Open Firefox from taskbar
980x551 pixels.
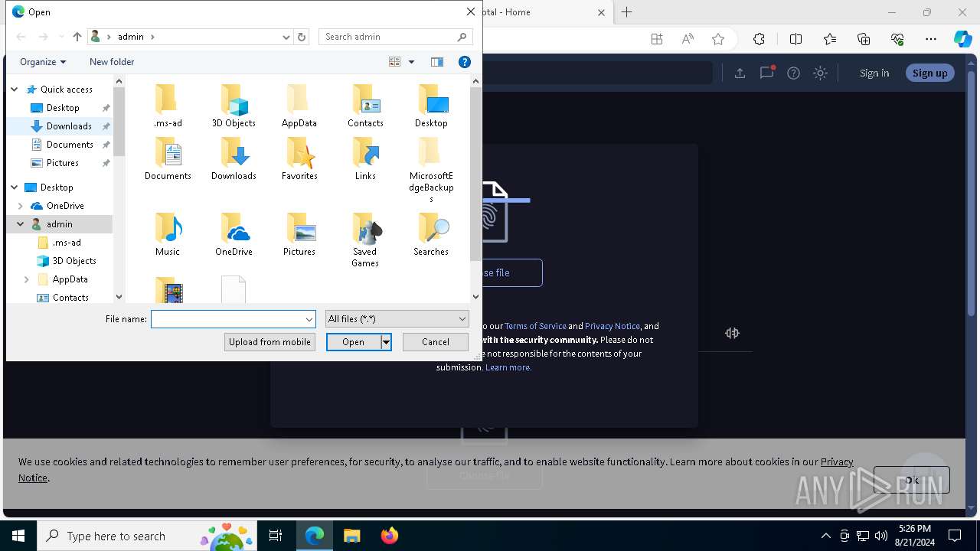click(x=390, y=536)
